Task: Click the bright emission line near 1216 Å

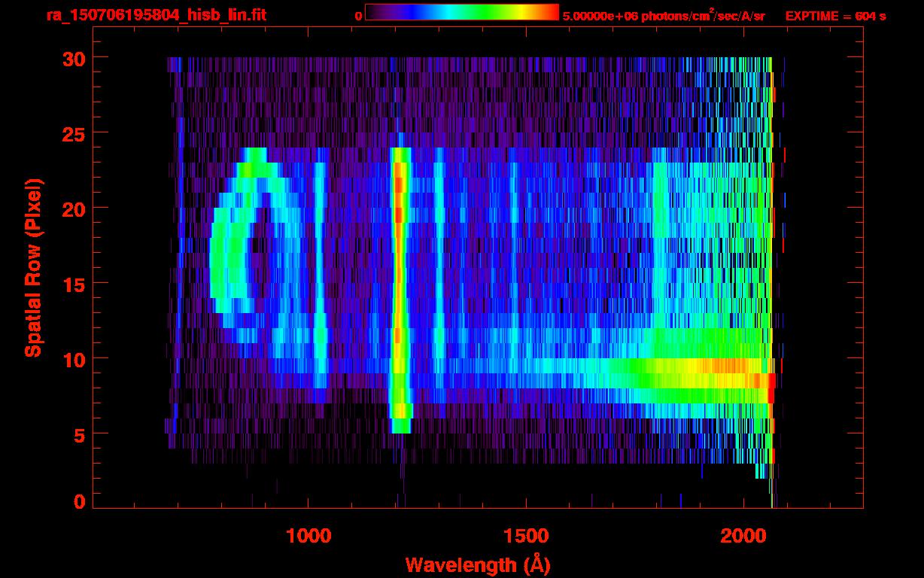Action: (400, 286)
